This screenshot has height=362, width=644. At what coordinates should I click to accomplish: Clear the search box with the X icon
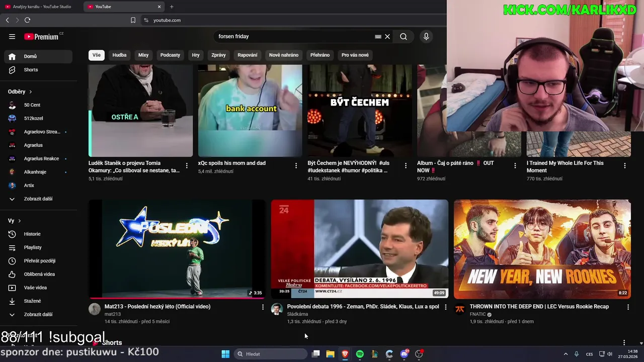point(387,36)
